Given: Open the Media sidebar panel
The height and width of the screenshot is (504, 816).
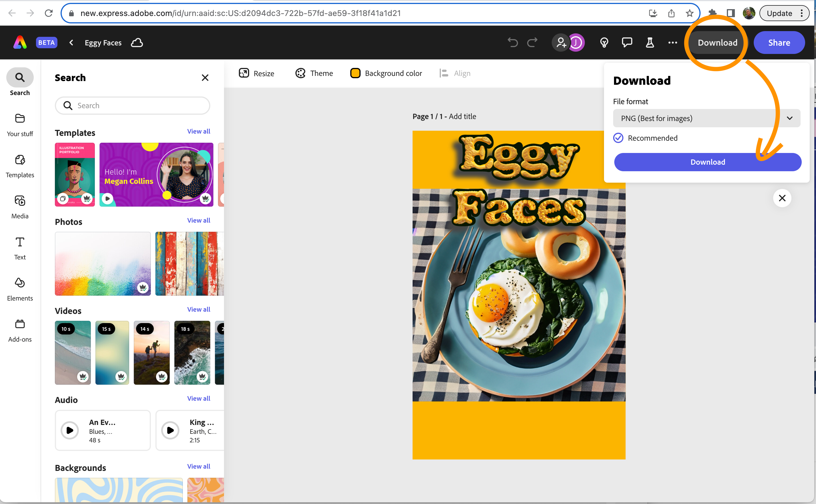Looking at the screenshot, I should pyautogui.click(x=20, y=207).
